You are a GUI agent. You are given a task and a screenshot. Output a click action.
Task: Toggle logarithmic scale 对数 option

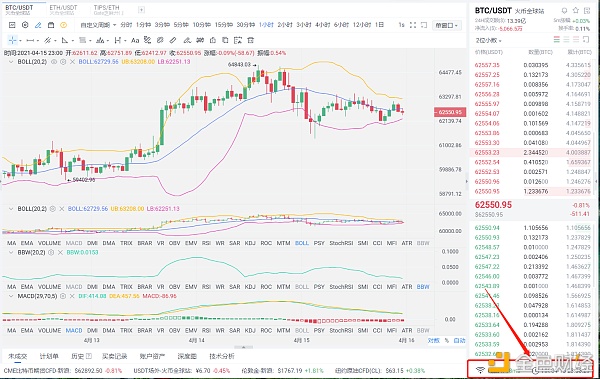coord(434,340)
